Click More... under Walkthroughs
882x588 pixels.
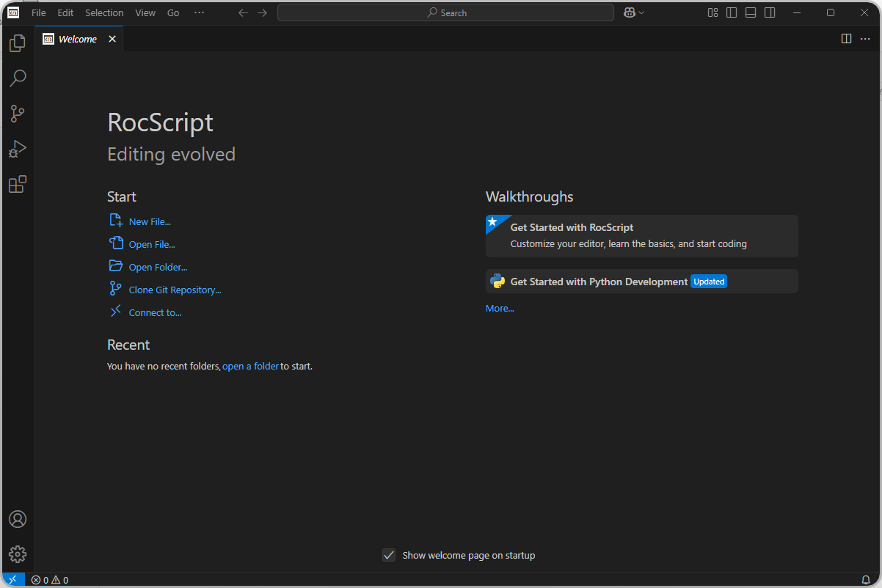click(x=499, y=308)
